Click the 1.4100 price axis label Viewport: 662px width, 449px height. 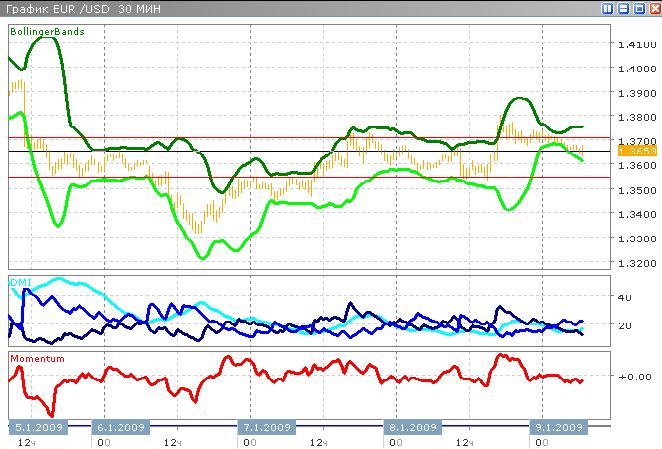point(636,44)
